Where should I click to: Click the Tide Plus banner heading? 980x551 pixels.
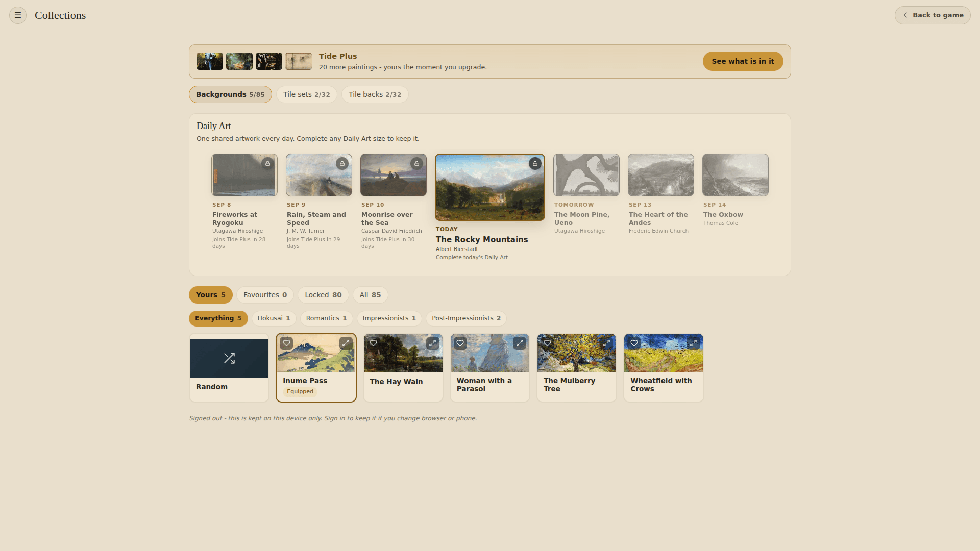(338, 56)
